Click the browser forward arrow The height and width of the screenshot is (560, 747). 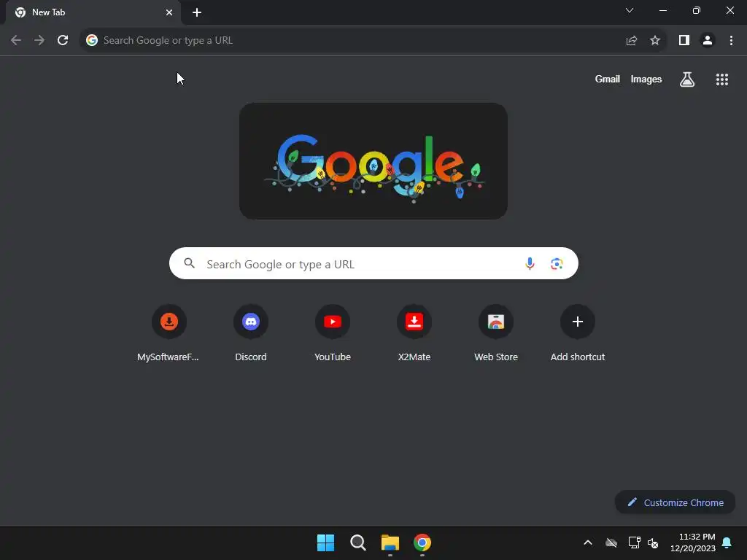coord(39,41)
